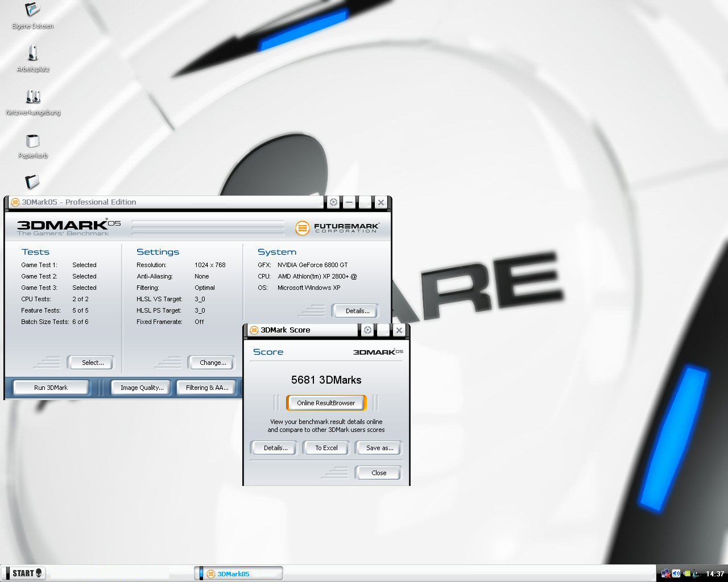Screen dimensions: 728x582
Task: Click the '5681 3DMarks' score text
Action: 326,380
